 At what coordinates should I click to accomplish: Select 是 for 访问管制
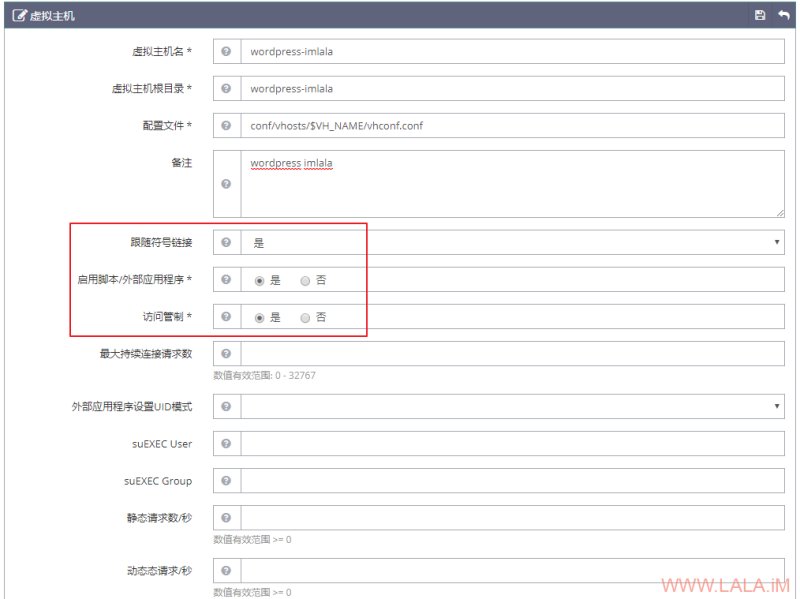259,318
